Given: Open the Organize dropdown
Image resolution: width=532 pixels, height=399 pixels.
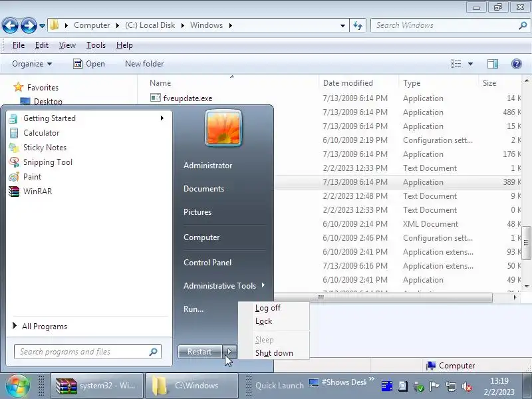Looking at the screenshot, I should [x=32, y=64].
